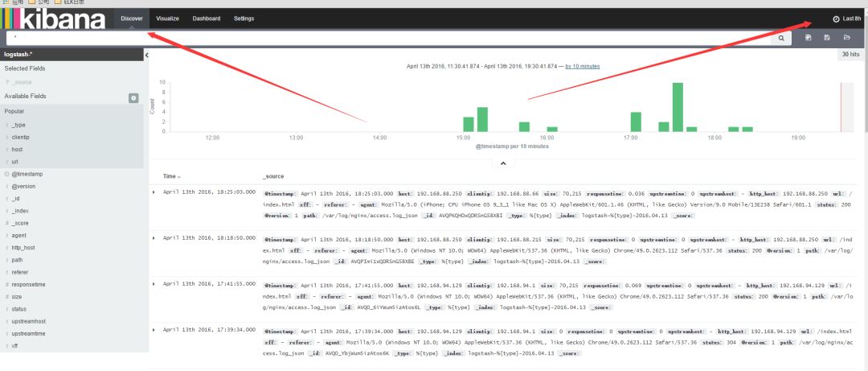Open the Available Fields gear filter
This screenshot has width=868, height=371.
point(133,98)
